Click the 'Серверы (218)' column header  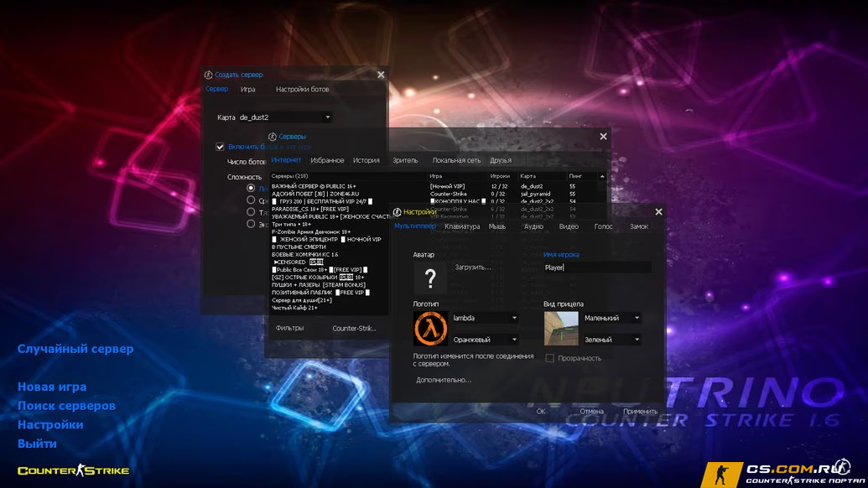point(349,176)
